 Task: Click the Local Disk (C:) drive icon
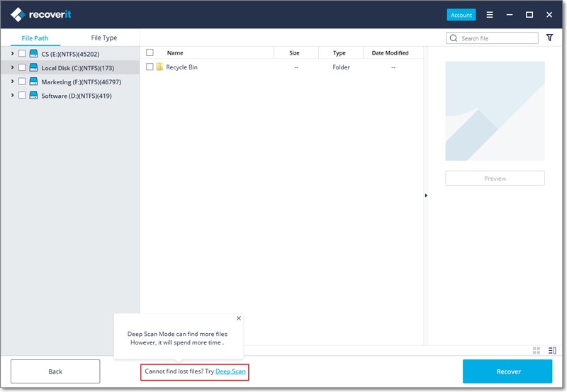pyautogui.click(x=33, y=67)
